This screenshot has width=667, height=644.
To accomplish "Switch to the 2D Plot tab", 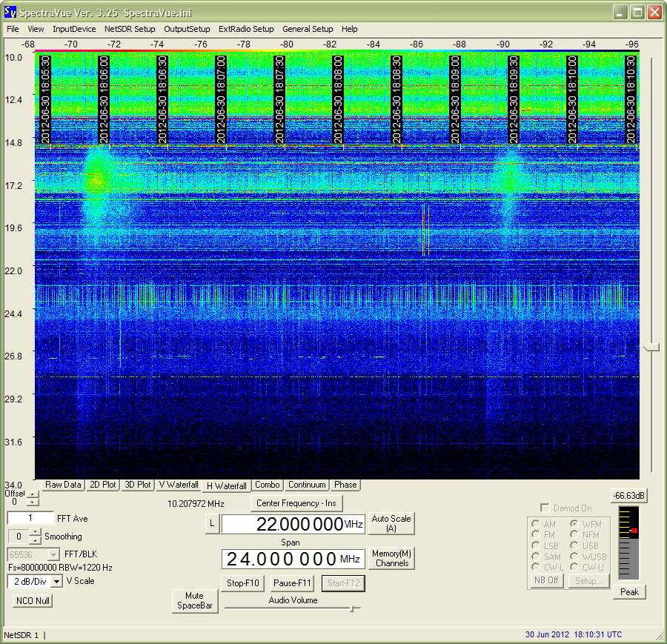I will click(102, 485).
